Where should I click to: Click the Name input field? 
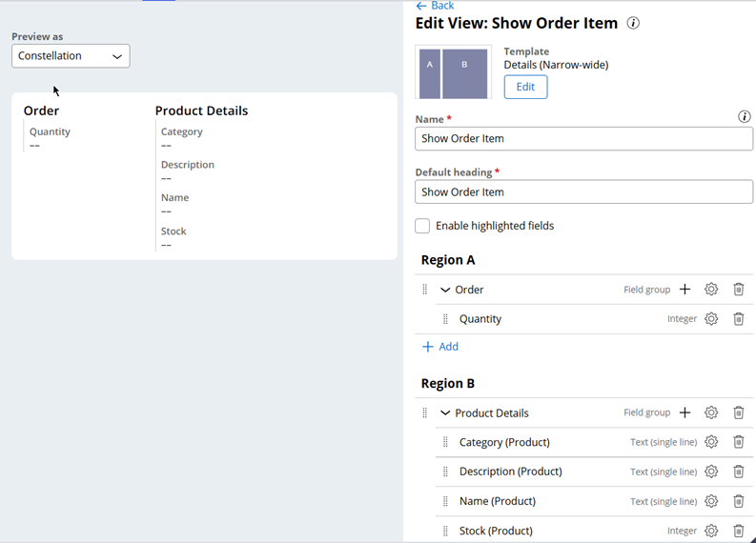[x=583, y=139]
